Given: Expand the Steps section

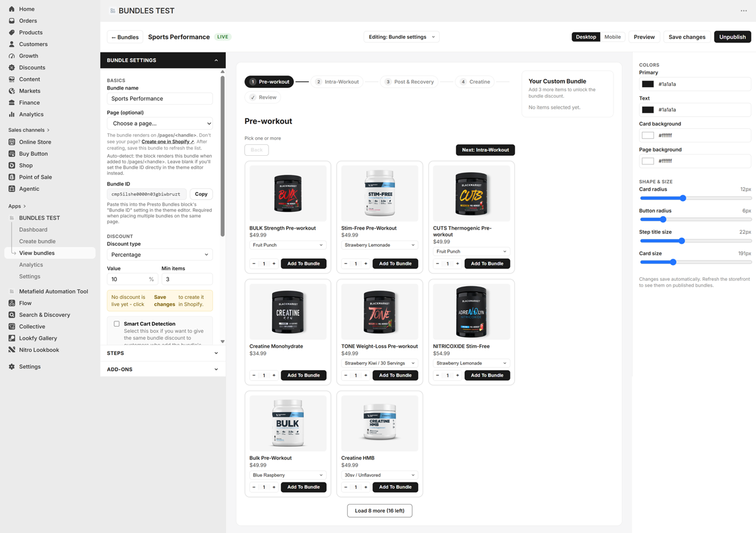Looking at the screenshot, I should 163,353.
